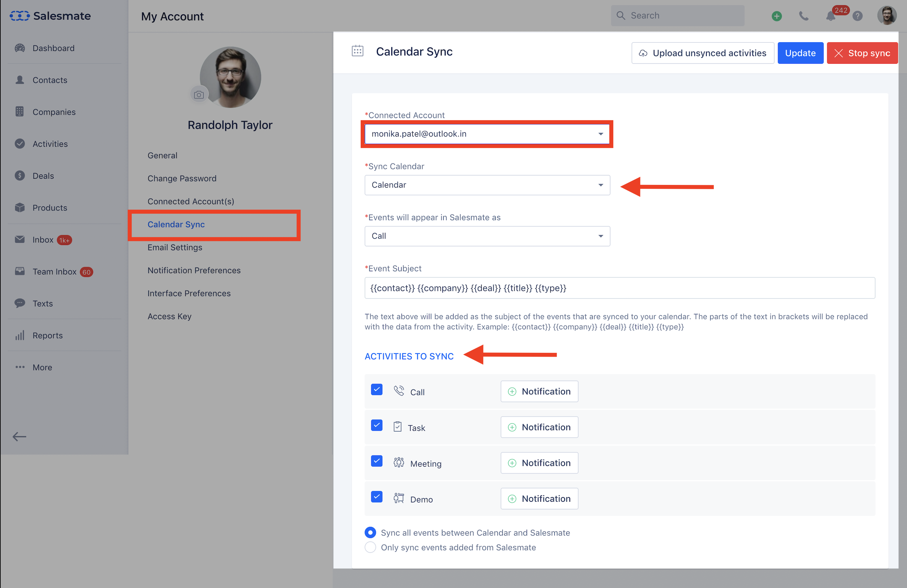Uncheck the Meeting activity checkbox

tap(376, 462)
